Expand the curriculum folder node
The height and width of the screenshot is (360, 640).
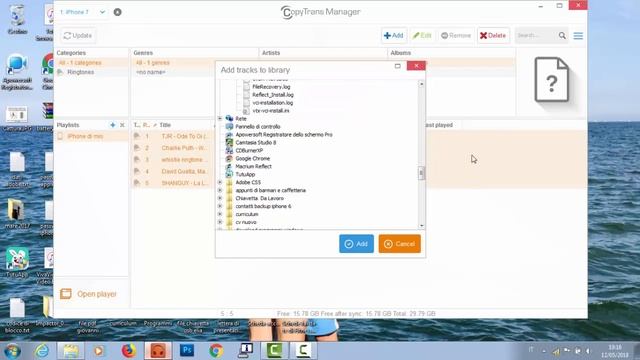pos(220,214)
